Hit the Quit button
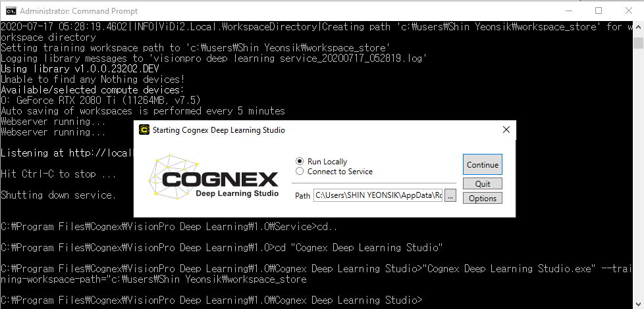This screenshot has width=644, height=309. point(483,183)
